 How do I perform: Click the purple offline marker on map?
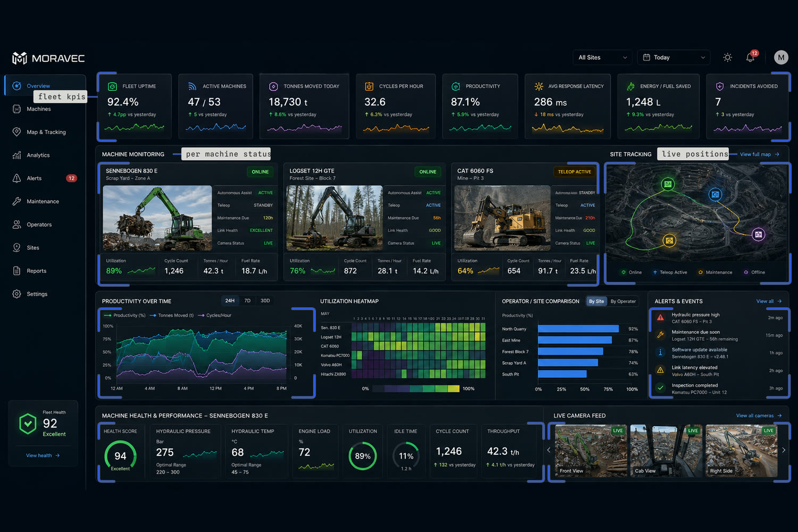tap(759, 234)
